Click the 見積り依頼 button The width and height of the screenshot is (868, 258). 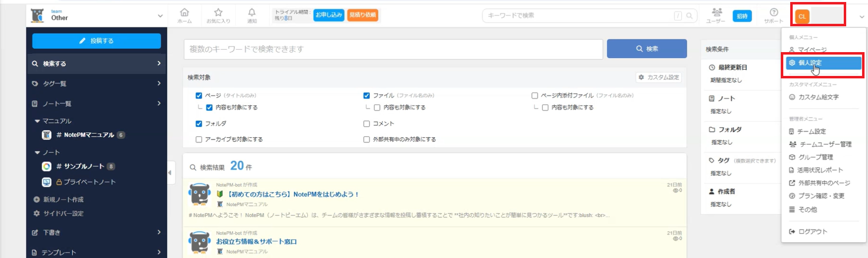[x=363, y=15]
